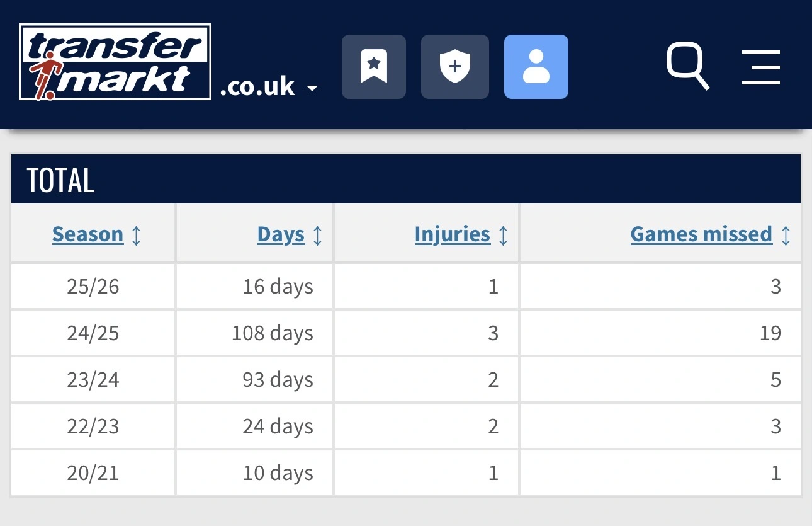Open the user profile icon

coord(536,67)
